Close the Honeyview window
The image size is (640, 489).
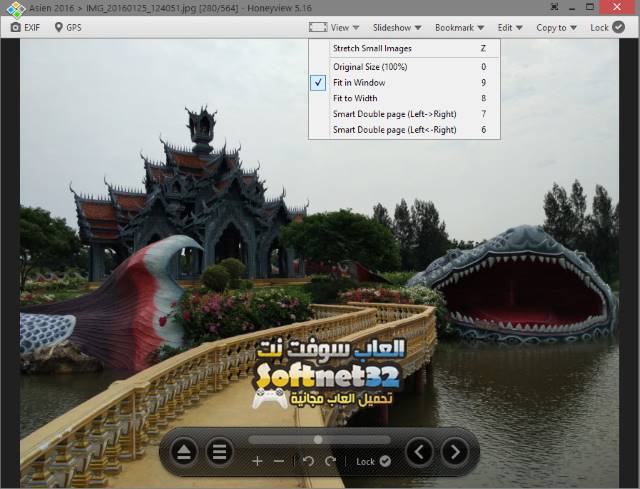pyautogui.click(x=617, y=7)
